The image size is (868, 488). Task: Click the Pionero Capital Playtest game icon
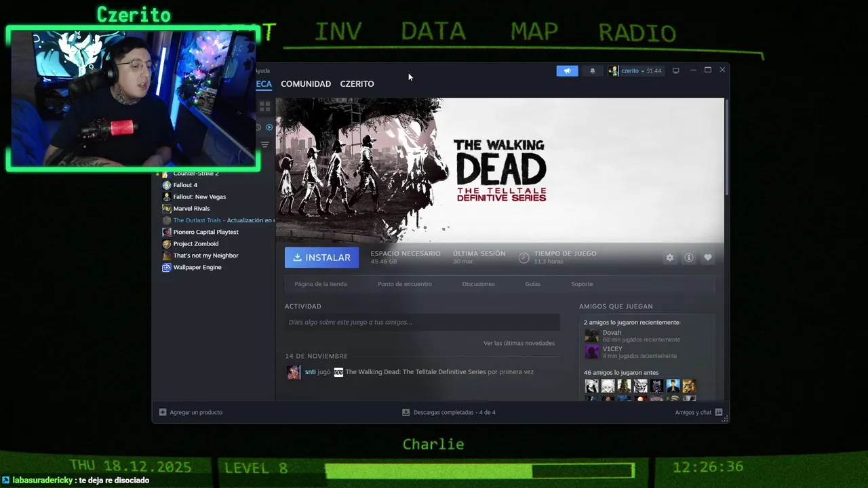pos(167,232)
